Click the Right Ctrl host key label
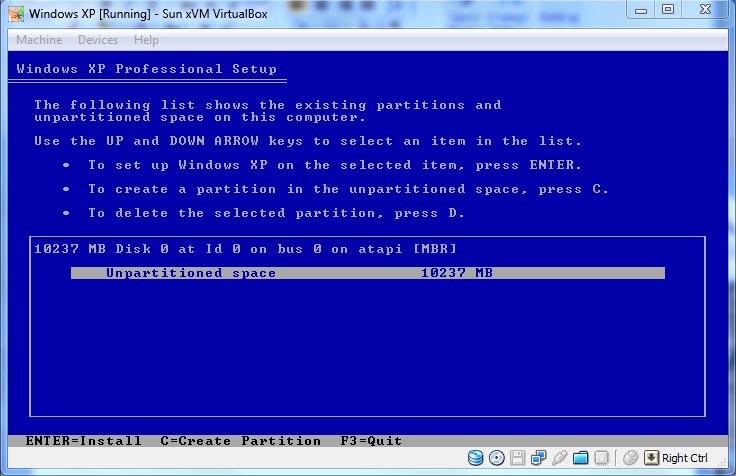 (x=684, y=458)
